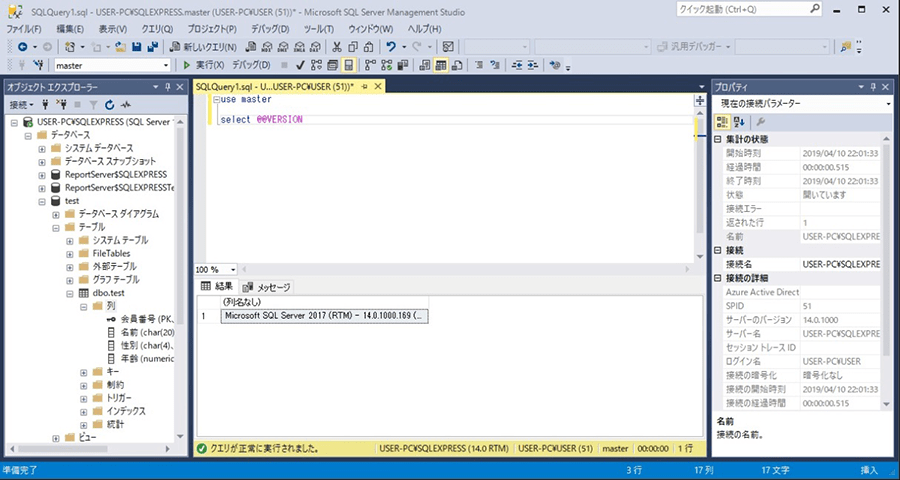
Task: Refresh Object Explorer with circular arrow
Action: click(x=110, y=104)
